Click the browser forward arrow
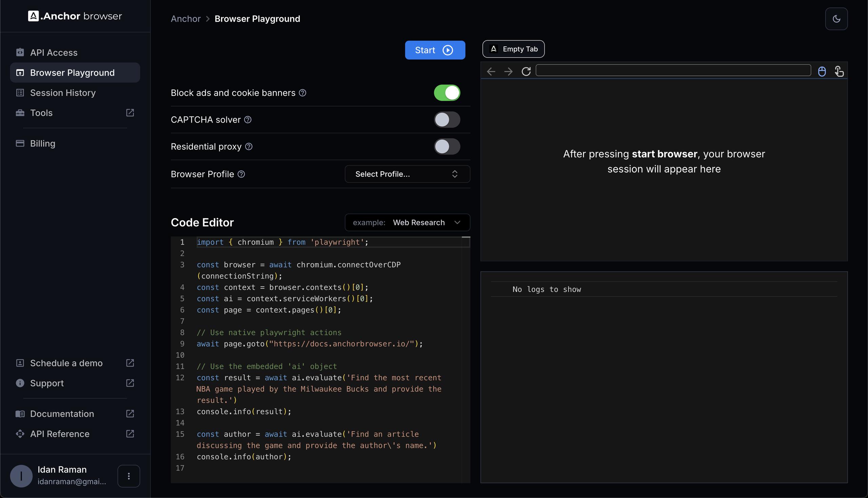Viewport: 868px width, 498px height. tap(509, 71)
